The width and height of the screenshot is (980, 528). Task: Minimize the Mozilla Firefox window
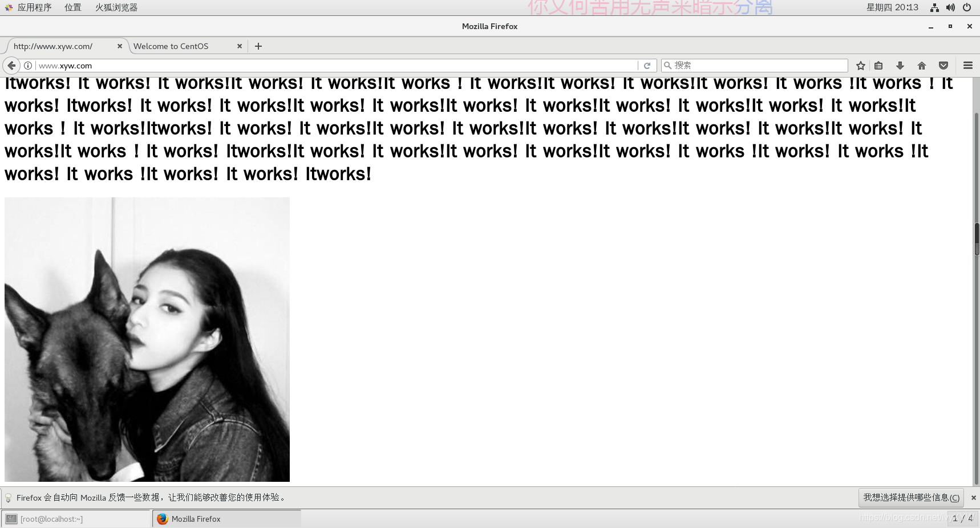pos(931,26)
